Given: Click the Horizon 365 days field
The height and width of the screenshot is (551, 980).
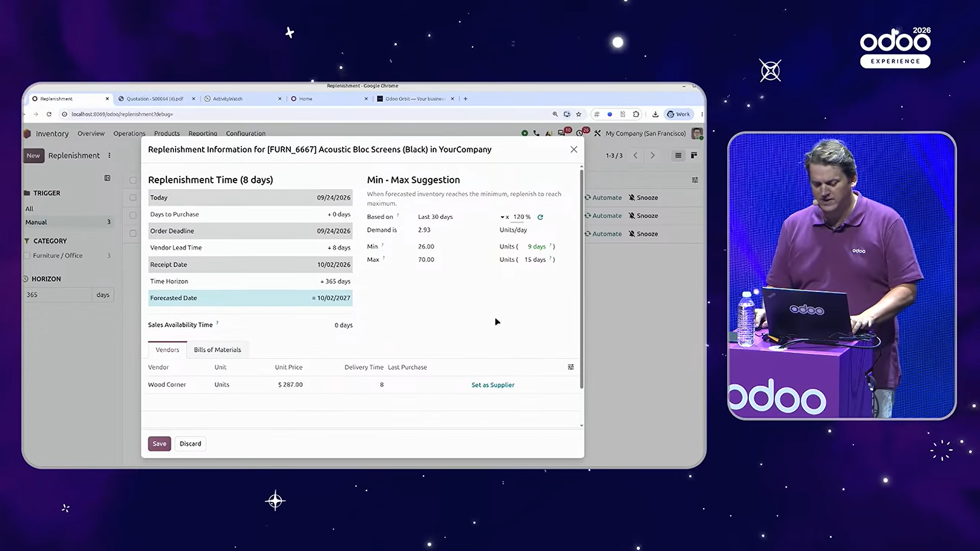Looking at the screenshot, I should [x=58, y=295].
